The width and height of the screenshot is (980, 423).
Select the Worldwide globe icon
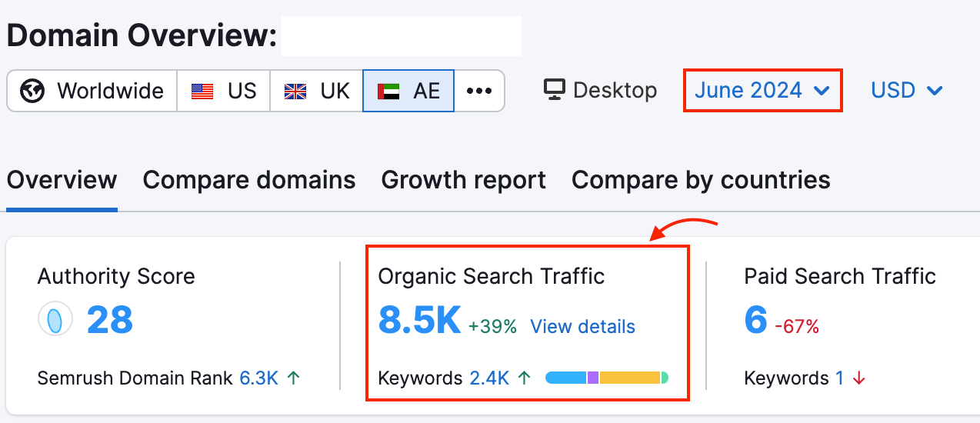34,91
